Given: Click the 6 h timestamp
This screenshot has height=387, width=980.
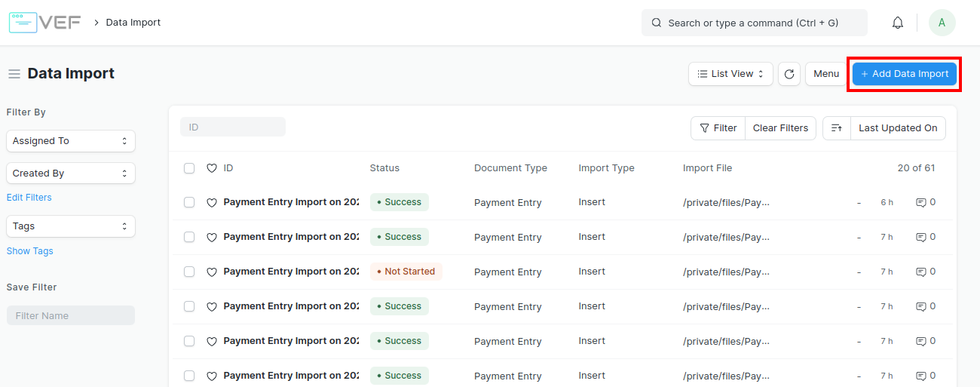Looking at the screenshot, I should pos(887,203).
